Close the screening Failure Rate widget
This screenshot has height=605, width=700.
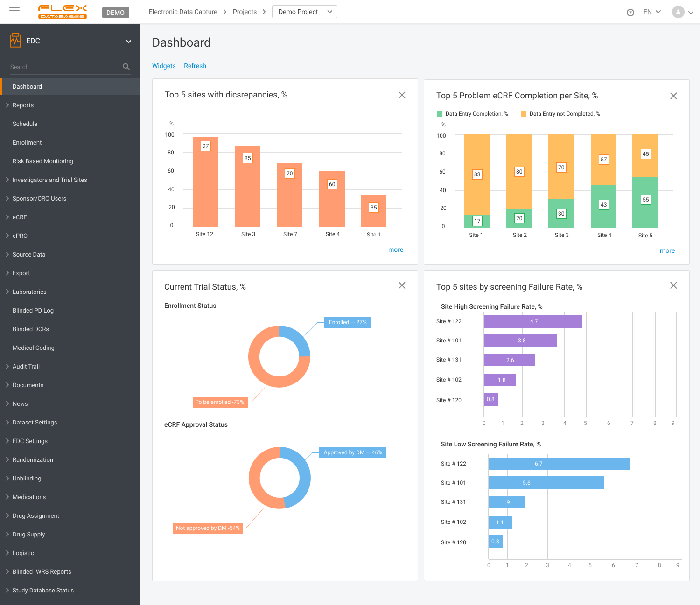pos(673,285)
